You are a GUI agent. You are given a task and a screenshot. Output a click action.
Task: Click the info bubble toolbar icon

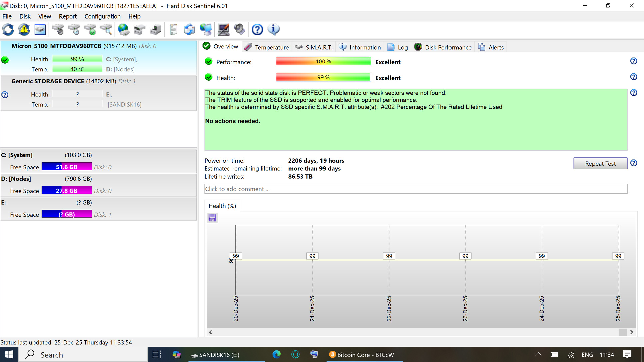273,30
